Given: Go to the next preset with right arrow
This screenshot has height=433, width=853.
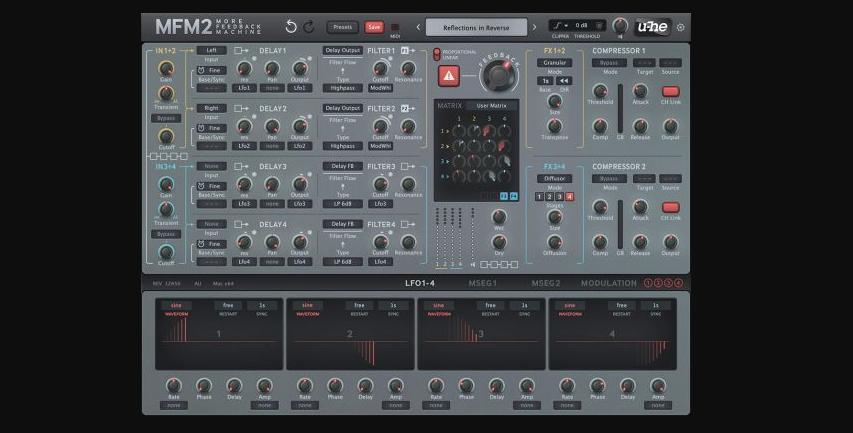Looking at the screenshot, I should point(534,27).
